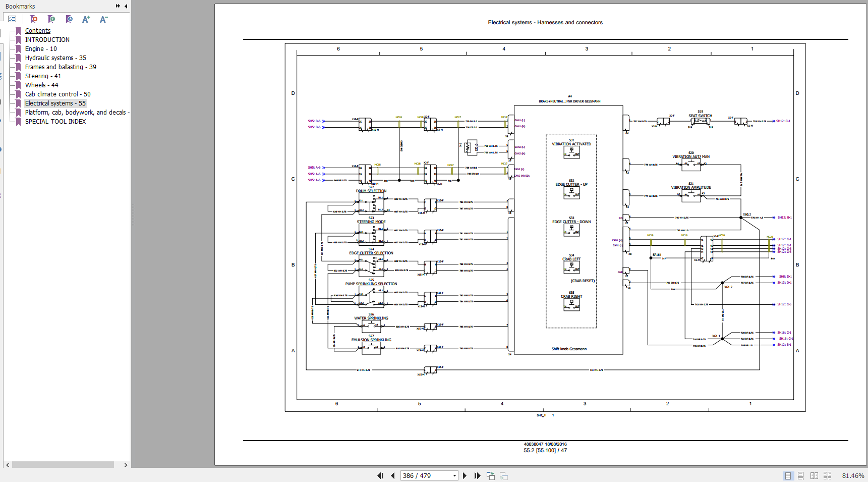This screenshot has height=482, width=868.
Task: Go to the previous page
Action: pos(392,475)
